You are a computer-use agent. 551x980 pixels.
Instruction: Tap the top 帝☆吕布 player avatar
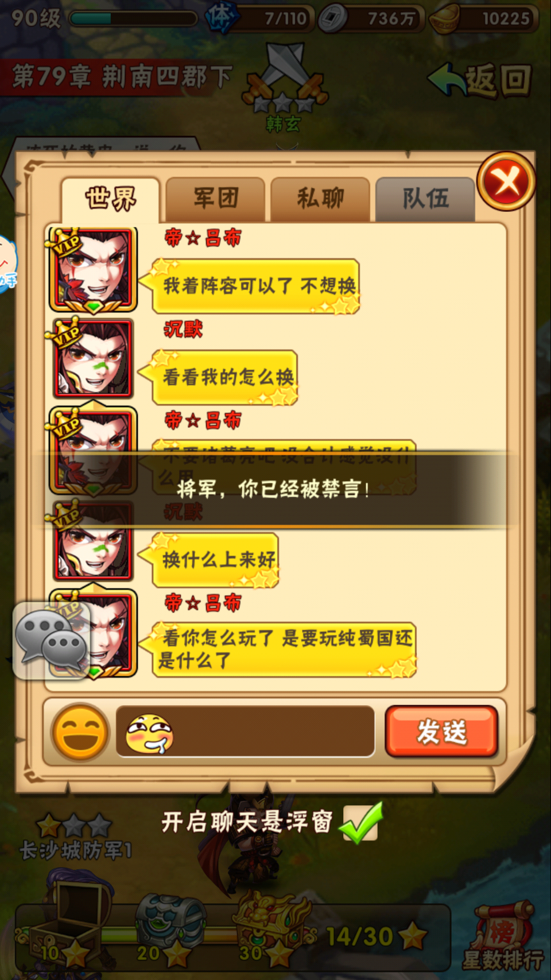[x=93, y=269]
